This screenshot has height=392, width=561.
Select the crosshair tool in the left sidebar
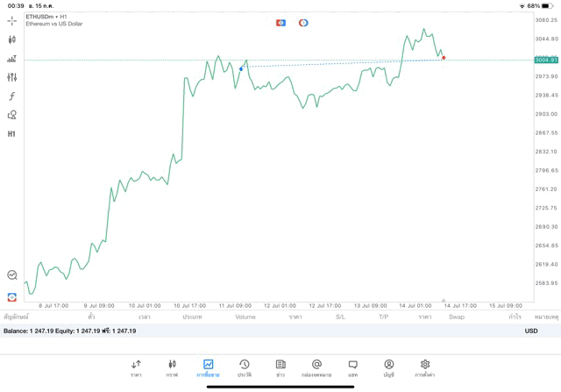tap(12, 20)
